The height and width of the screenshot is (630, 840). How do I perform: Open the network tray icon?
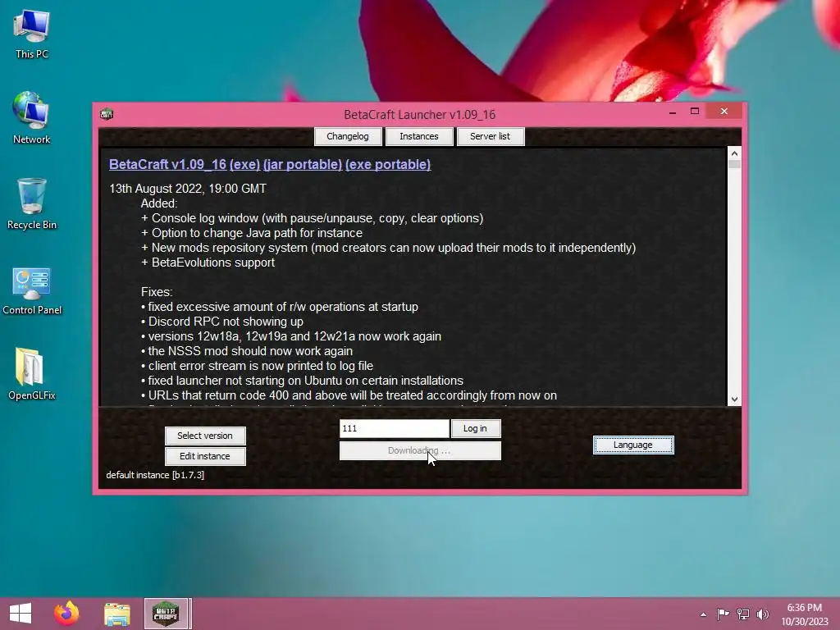click(x=743, y=614)
